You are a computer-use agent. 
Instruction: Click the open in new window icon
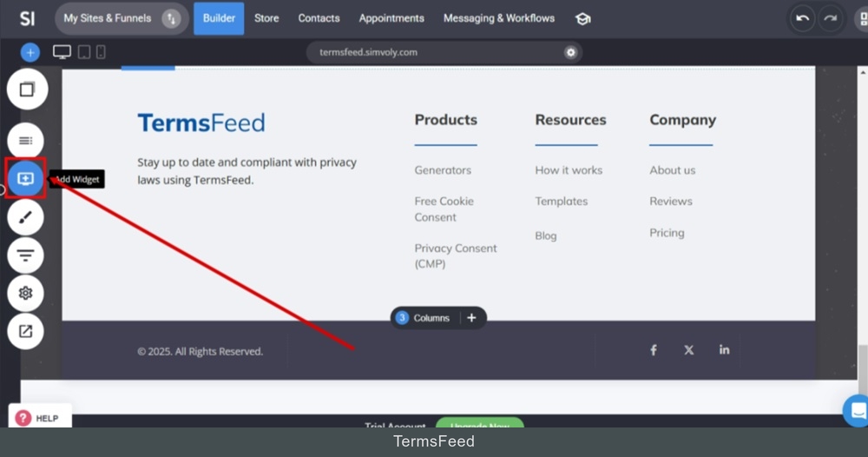click(x=25, y=331)
